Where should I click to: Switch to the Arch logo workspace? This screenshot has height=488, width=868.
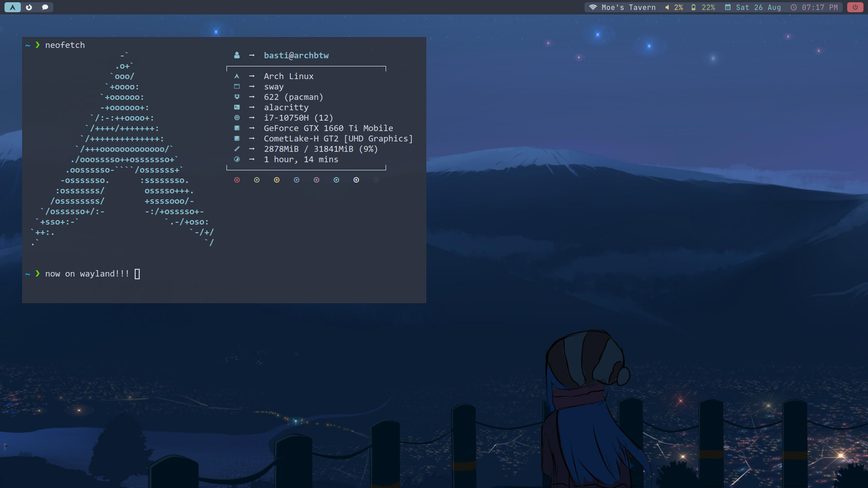(x=13, y=7)
